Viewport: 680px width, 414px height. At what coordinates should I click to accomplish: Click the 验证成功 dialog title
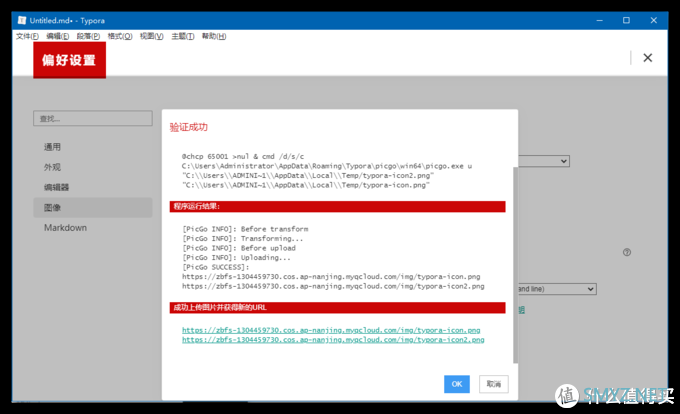point(189,127)
